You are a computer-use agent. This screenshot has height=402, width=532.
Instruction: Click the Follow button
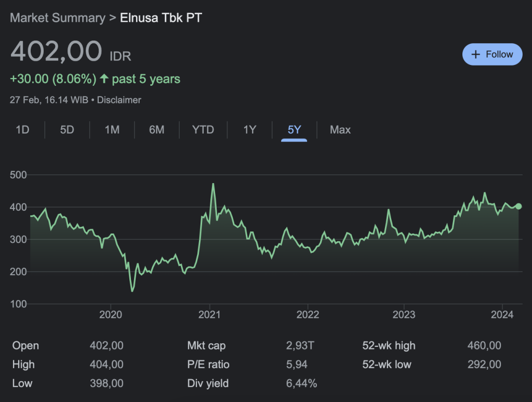pos(492,54)
